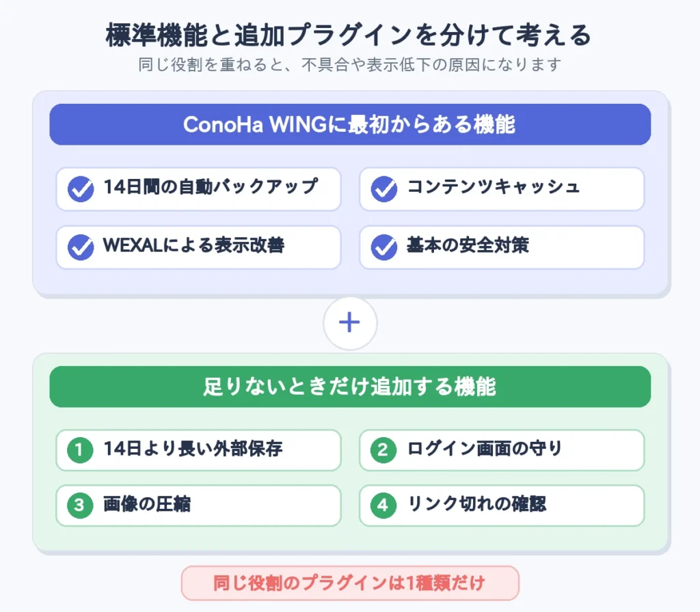The image size is (700, 612).
Task: Select the green 足りないときだけ追加する機能 header
Action: click(350, 387)
